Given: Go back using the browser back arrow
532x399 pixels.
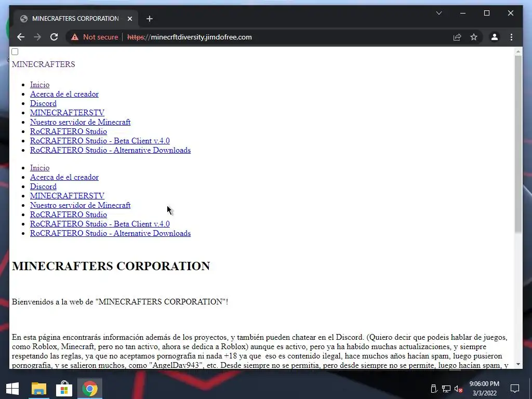Looking at the screenshot, I should pyautogui.click(x=21, y=37).
